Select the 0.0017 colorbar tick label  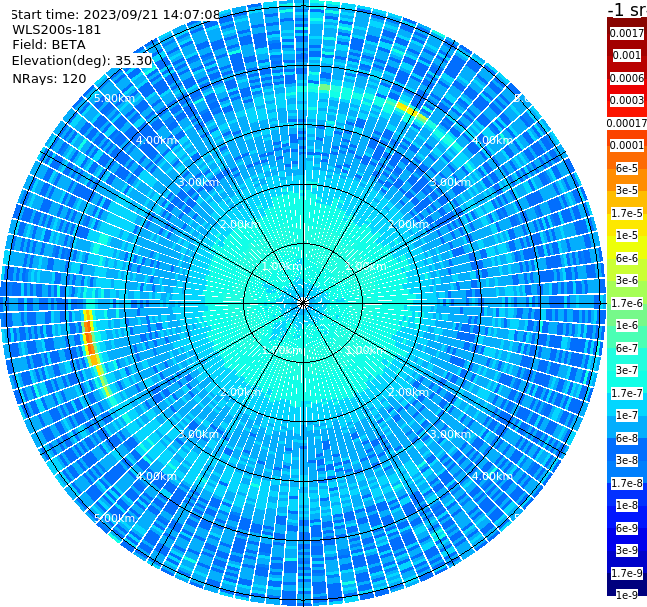click(x=627, y=33)
